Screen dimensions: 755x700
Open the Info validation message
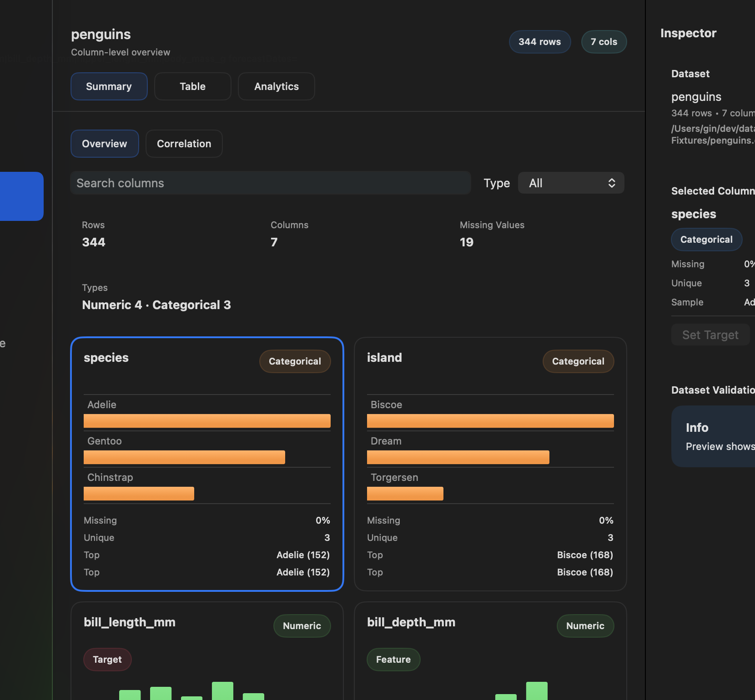click(713, 436)
